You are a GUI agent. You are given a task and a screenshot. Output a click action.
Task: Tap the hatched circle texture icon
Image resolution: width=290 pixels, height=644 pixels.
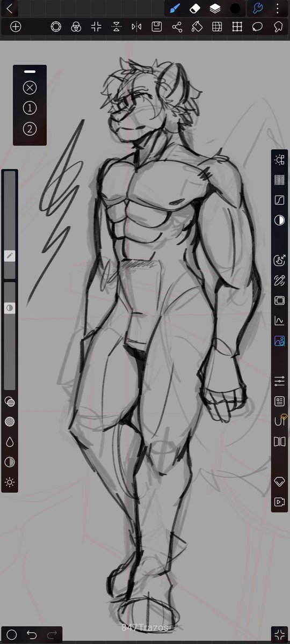pos(9,422)
